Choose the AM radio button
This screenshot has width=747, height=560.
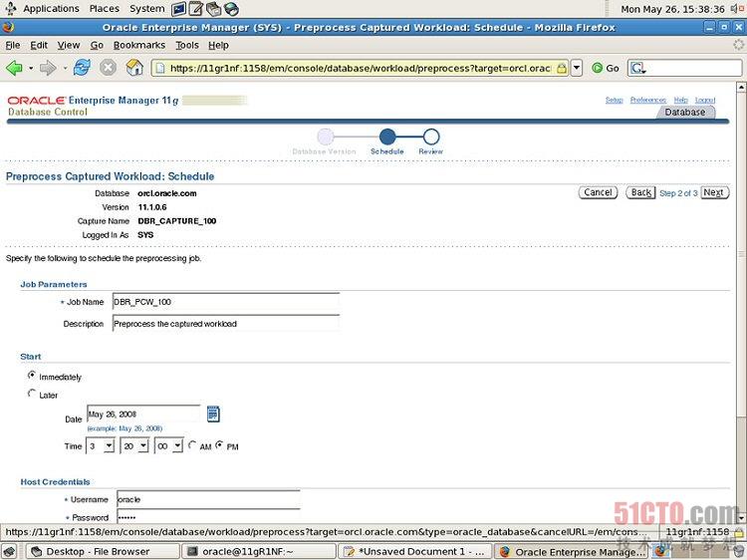click(x=192, y=445)
